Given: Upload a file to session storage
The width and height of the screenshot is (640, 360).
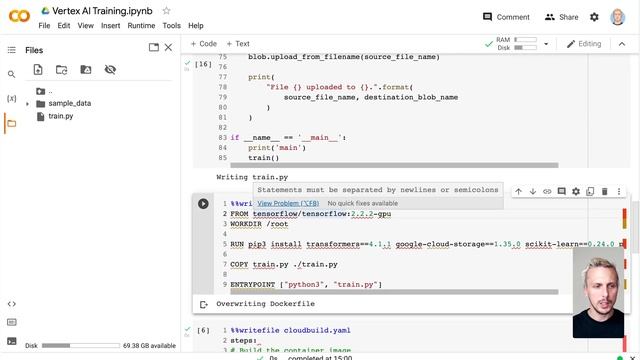Looking at the screenshot, I should pyautogui.click(x=38, y=70).
